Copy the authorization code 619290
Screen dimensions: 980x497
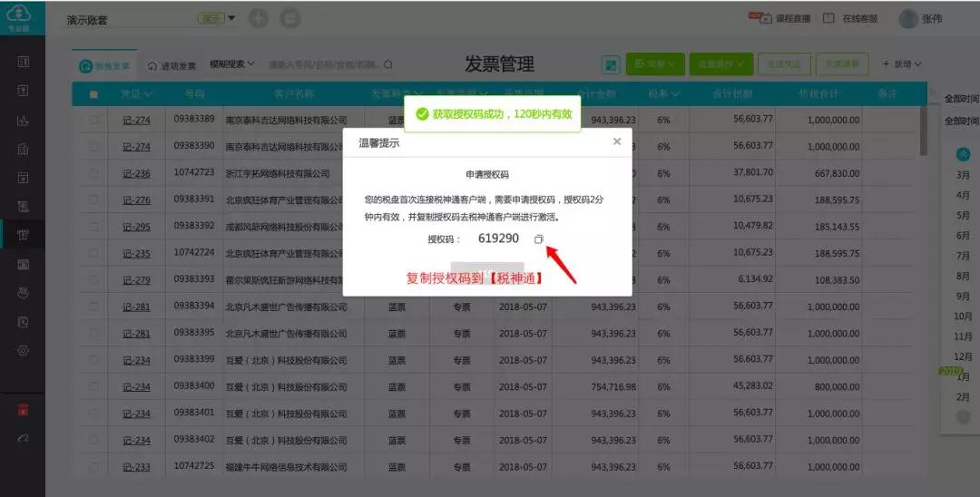tap(538, 239)
